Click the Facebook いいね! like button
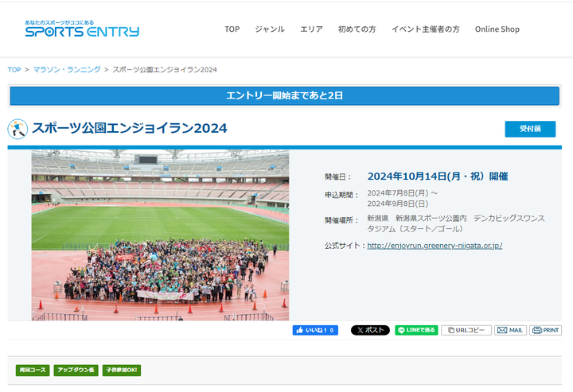Viewport: 573px width, 392px height. coord(315,330)
